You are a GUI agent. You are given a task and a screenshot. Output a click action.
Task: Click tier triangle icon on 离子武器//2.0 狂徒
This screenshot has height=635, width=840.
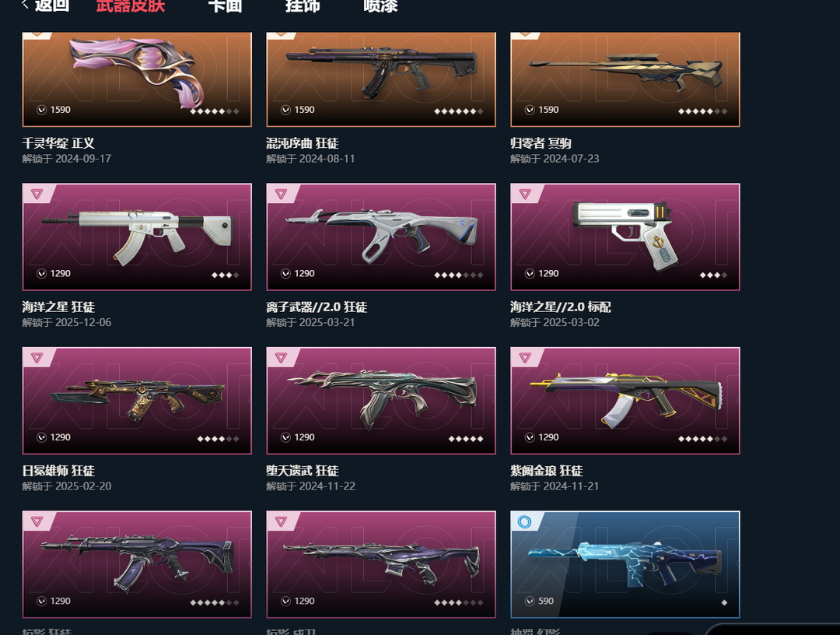[x=282, y=194]
